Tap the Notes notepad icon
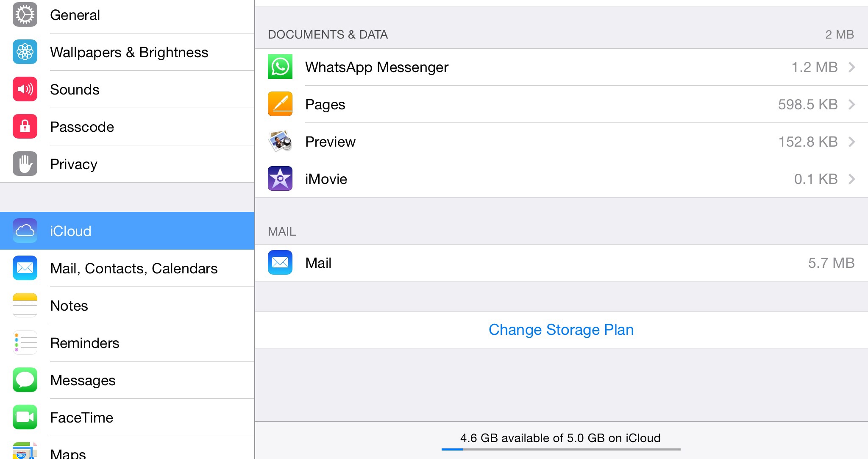The width and height of the screenshot is (868, 459). point(25,305)
